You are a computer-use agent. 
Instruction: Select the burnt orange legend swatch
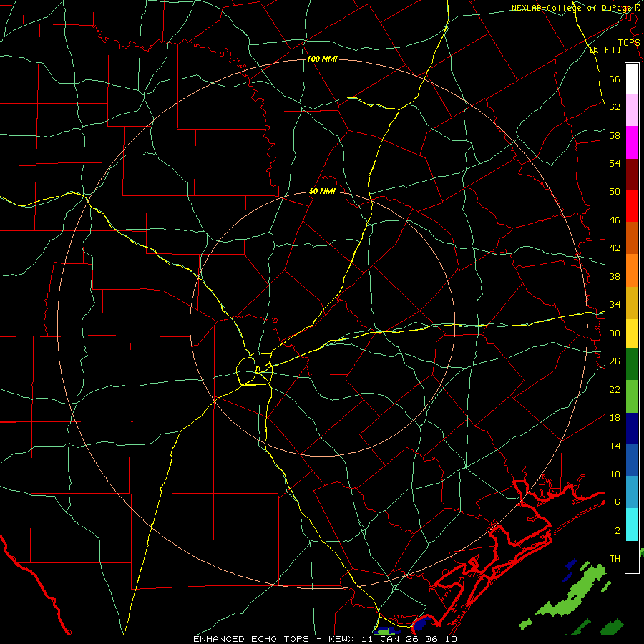click(632, 238)
